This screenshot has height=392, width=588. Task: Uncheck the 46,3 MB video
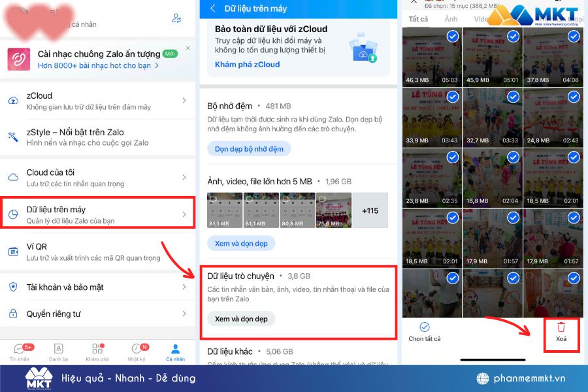453,37
